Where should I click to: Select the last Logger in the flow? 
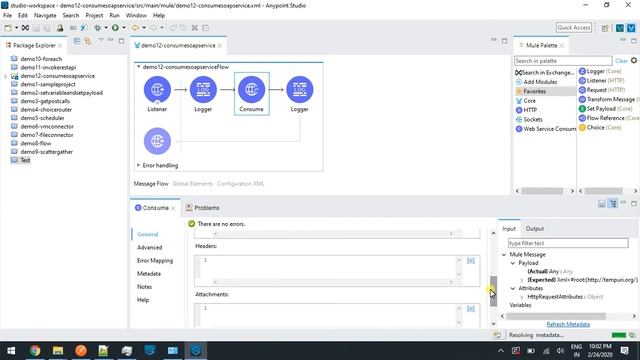coord(300,89)
